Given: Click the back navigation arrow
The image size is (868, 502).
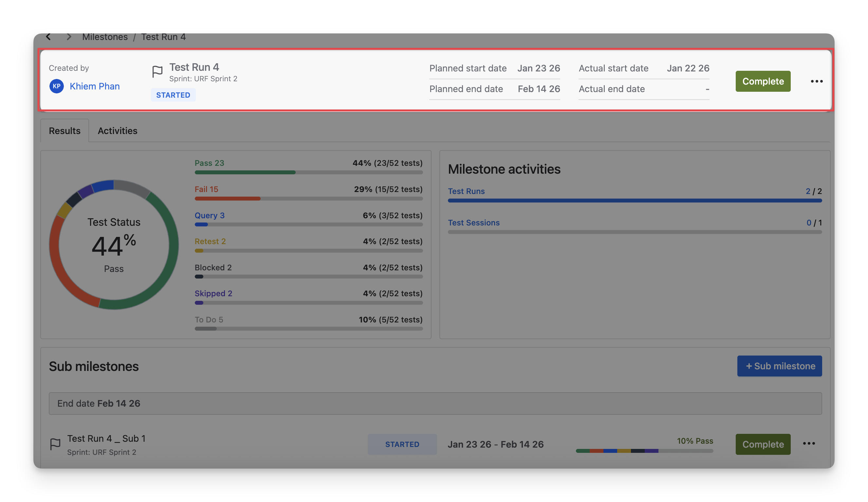Looking at the screenshot, I should click(48, 37).
